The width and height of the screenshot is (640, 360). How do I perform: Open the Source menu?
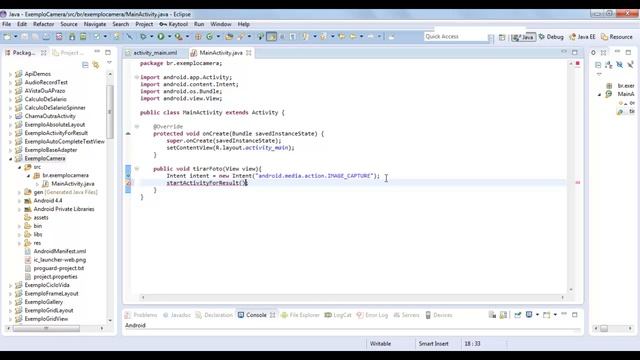coord(69,24)
